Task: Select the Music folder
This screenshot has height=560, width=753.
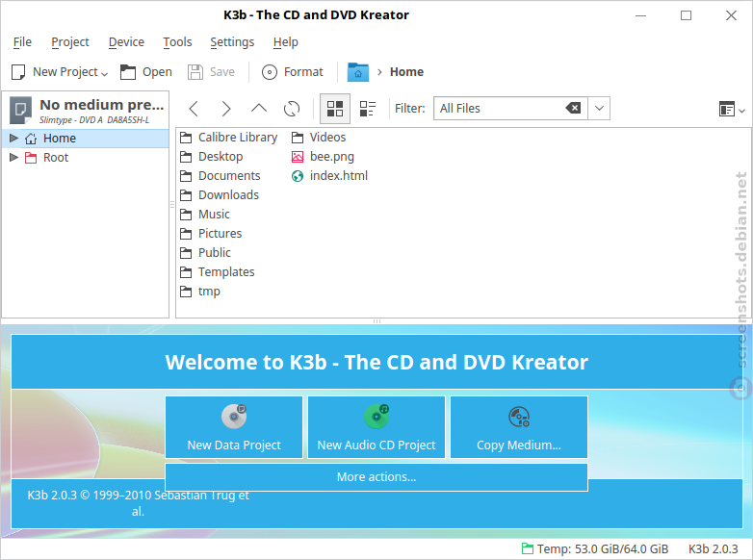Action: [204, 214]
